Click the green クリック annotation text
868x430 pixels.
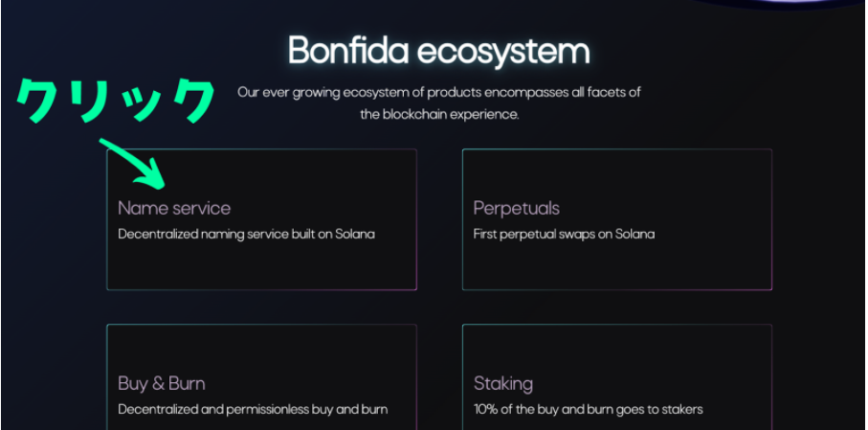point(116,101)
